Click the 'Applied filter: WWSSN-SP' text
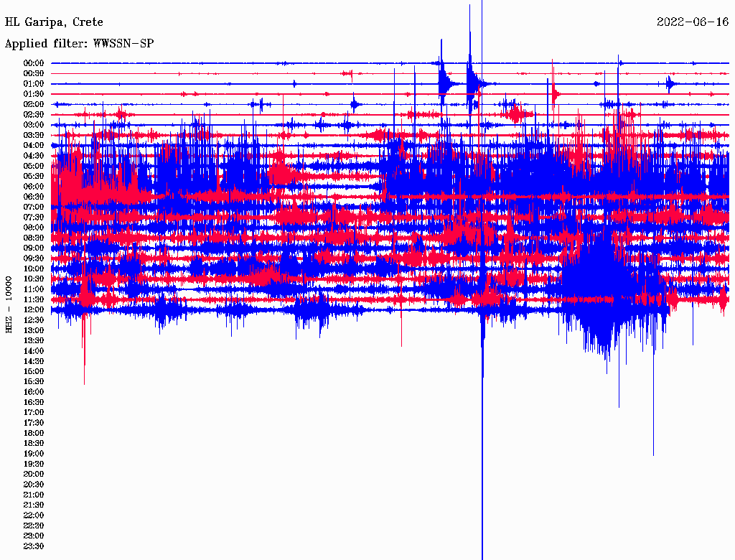The width and height of the screenshot is (735, 560). point(79,44)
